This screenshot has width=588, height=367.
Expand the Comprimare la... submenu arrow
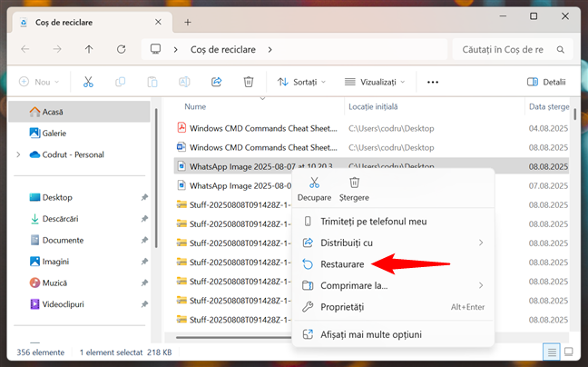point(481,285)
